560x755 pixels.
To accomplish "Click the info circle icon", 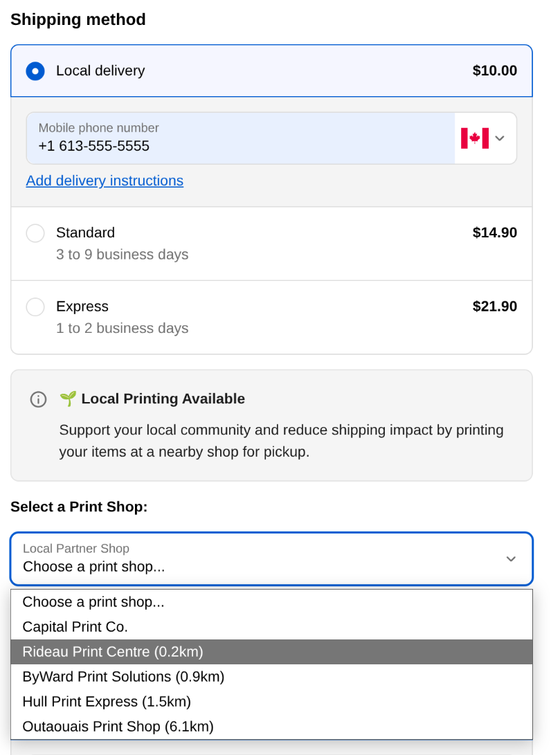I will coord(38,399).
